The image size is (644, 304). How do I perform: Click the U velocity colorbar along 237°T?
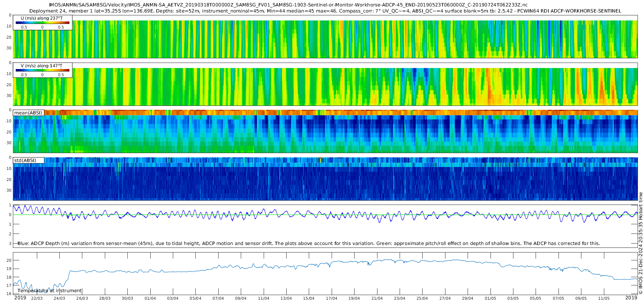pos(43,23)
